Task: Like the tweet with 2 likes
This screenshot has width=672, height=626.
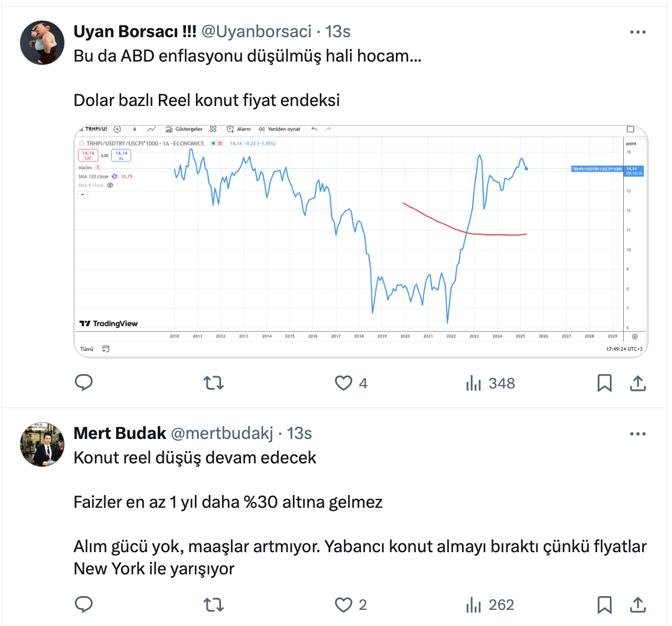Action: tap(344, 604)
